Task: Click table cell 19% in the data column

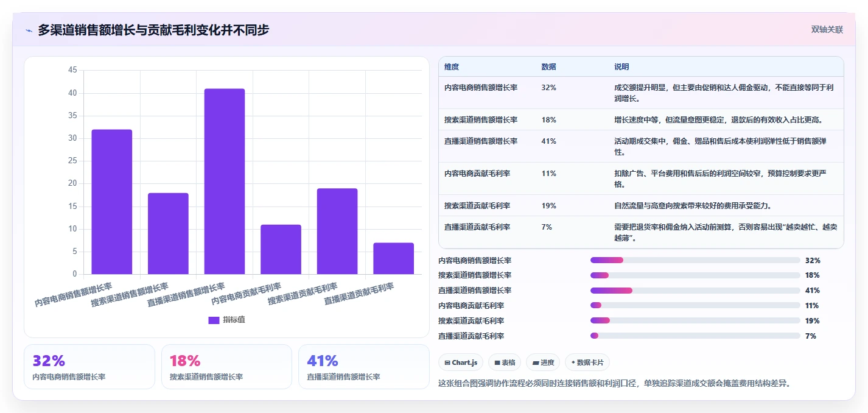Action: pyautogui.click(x=548, y=206)
